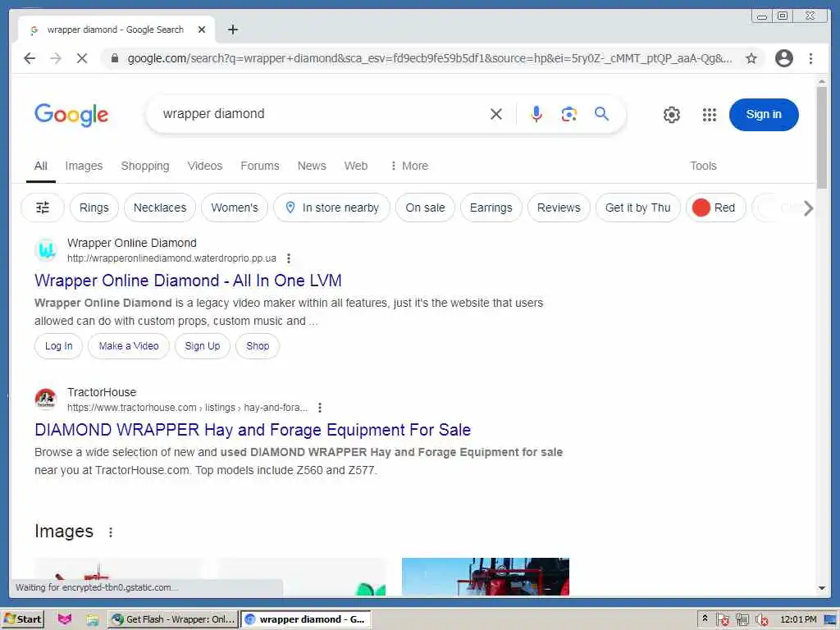The height and width of the screenshot is (630, 840).
Task: Select the Red color filter chip
Action: coord(715,208)
